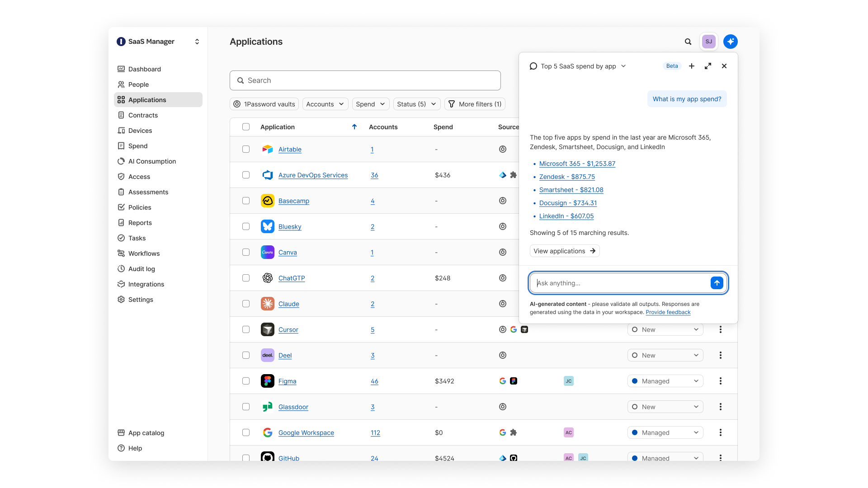Screen dimensions: 868x488
Task: Open the SJ user avatar
Action: point(709,42)
